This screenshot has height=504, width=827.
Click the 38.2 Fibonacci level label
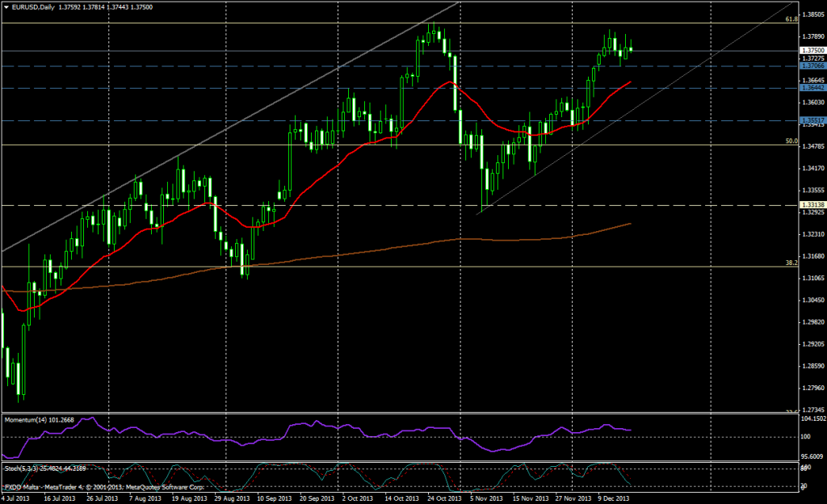tap(791, 262)
